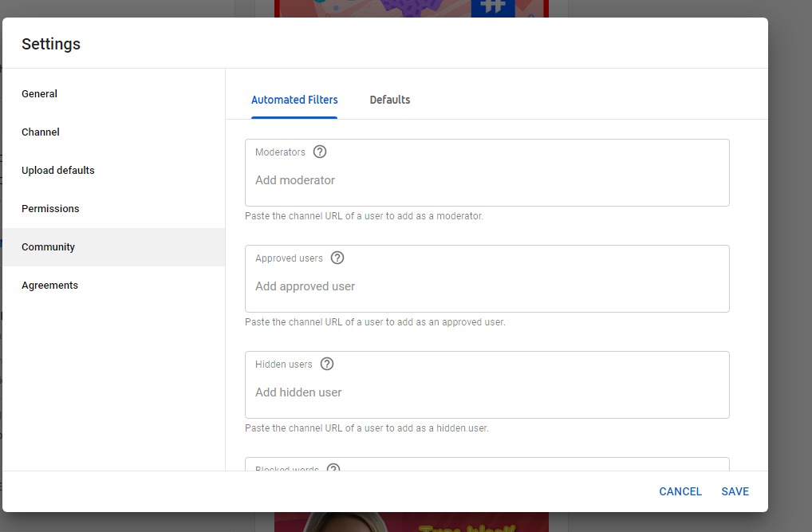Open Agreements settings section
This screenshot has width=812, height=532.
pos(113,286)
